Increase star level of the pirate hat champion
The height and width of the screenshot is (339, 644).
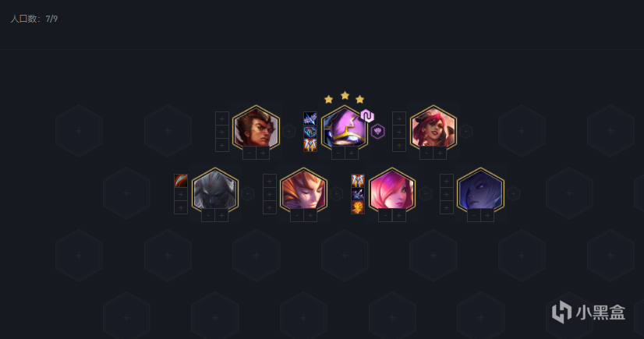pyautogui.click(x=440, y=153)
